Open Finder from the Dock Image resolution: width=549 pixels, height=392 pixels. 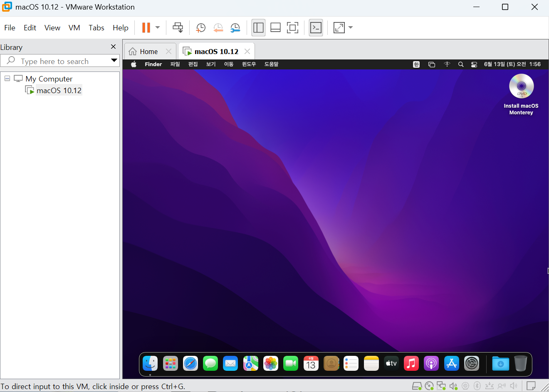pos(150,364)
